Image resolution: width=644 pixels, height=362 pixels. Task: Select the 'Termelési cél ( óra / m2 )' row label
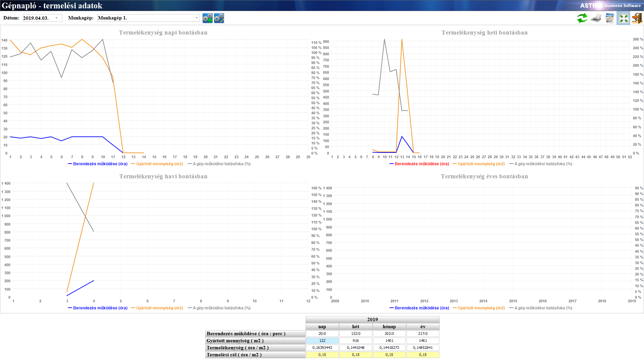click(x=255, y=355)
